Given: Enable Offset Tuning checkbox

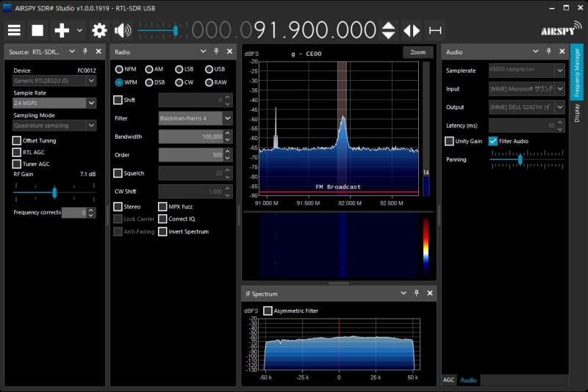Looking at the screenshot, I should pyautogui.click(x=16, y=140).
